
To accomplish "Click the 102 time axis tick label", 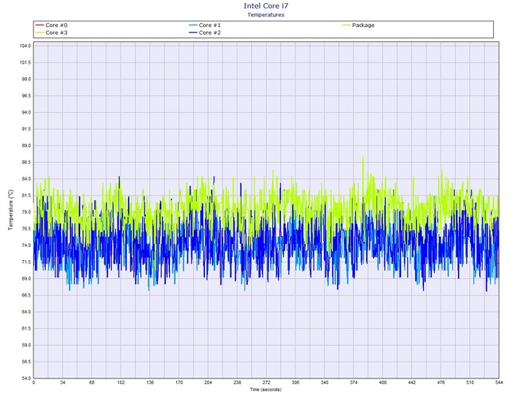I will [121, 382].
